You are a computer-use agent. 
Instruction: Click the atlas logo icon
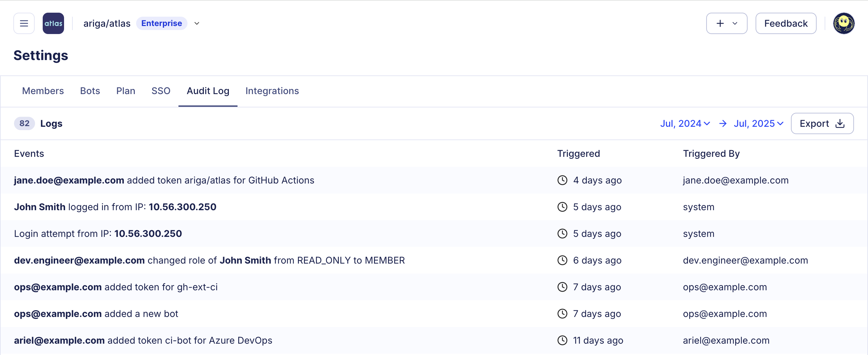tap(53, 23)
